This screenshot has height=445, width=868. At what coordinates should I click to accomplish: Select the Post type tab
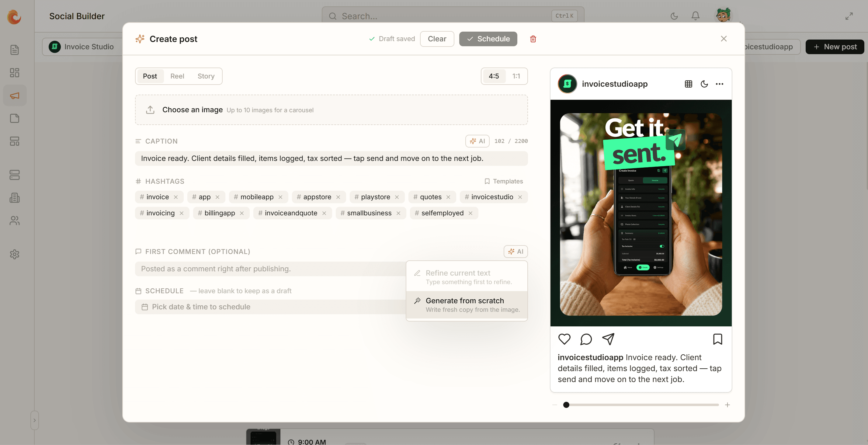click(x=150, y=76)
